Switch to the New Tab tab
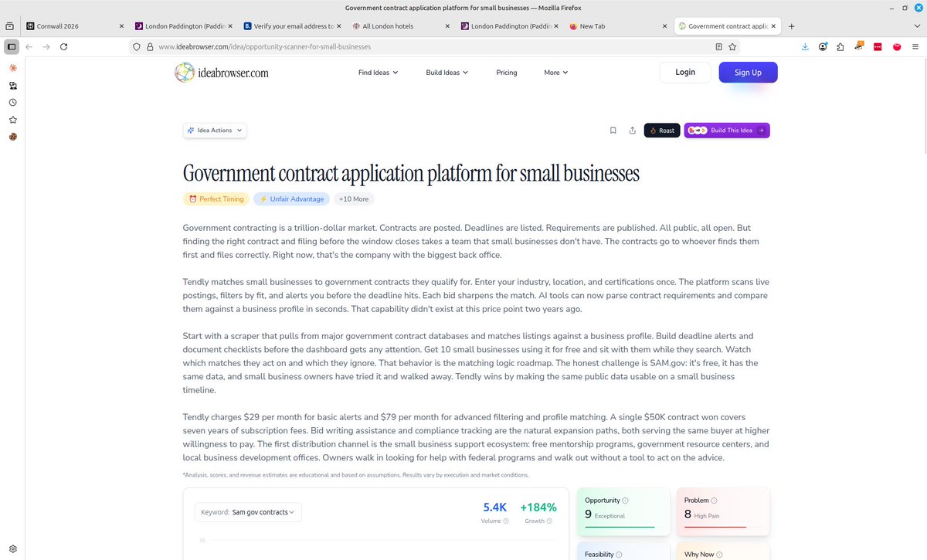 click(x=618, y=25)
